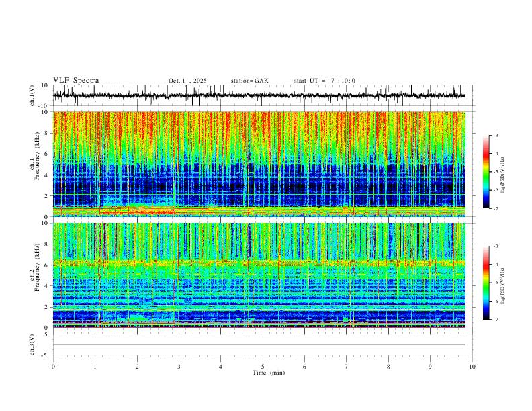Click the ch.1 PSD color scale bar
The width and height of the screenshot is (532, 411).
486,172
